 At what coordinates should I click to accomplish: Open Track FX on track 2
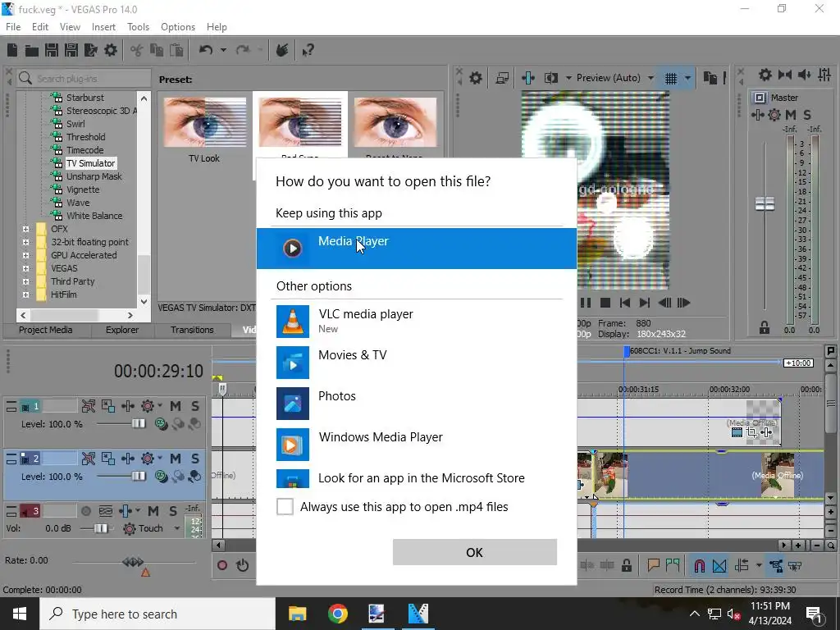point(127,459)
